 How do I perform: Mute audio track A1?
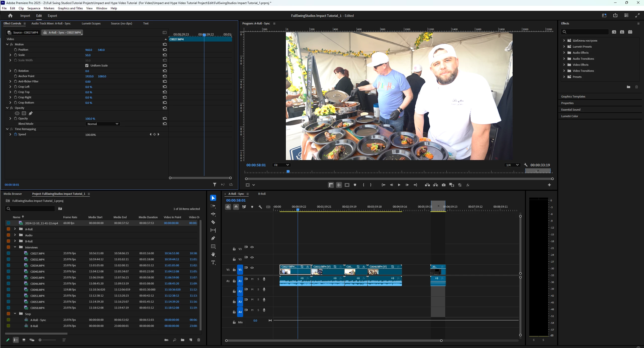click(252, 279)
